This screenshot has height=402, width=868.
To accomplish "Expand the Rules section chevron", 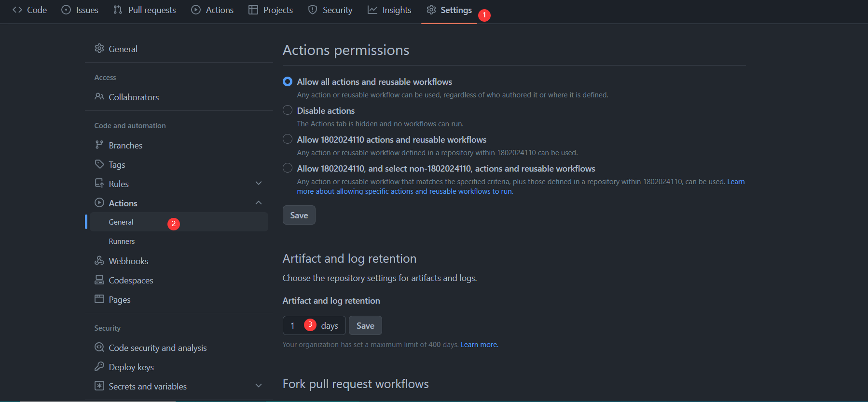I will (x=259, y=184).
